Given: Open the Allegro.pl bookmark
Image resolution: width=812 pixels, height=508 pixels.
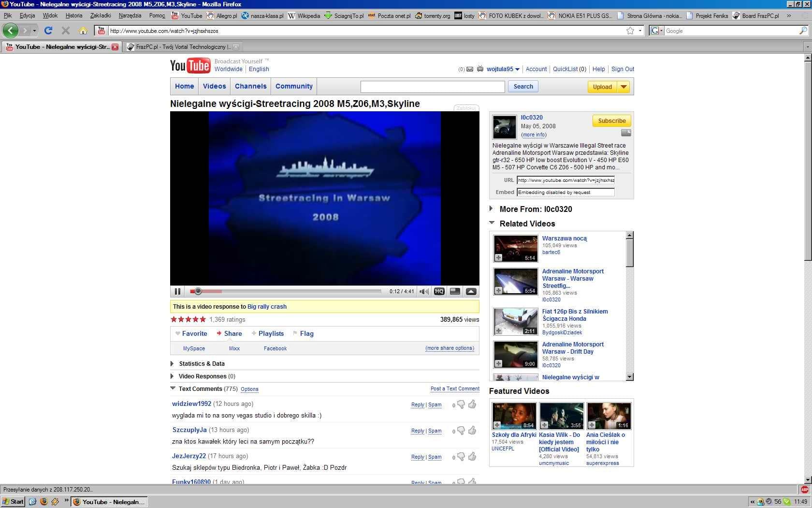Looking at the screenshot, I should click(222, 15).
